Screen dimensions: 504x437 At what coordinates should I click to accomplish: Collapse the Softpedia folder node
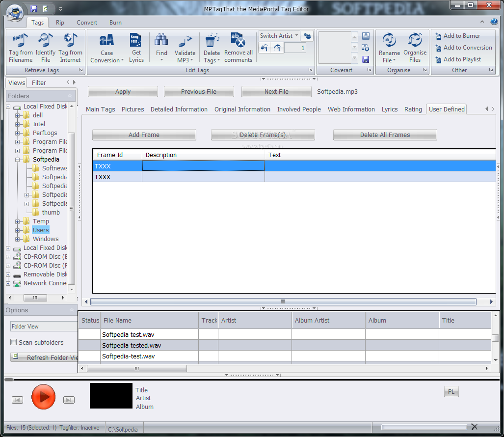(17, 160)
